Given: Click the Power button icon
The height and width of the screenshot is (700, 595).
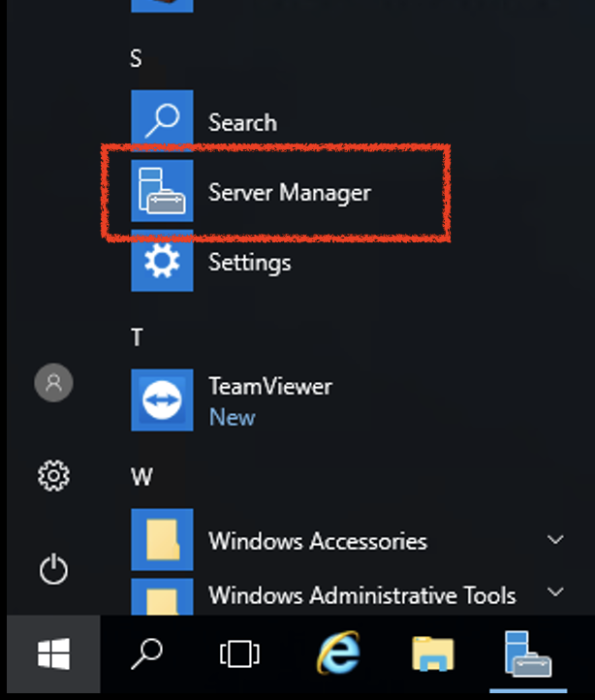Looking at the screenshot, I should [53, 569].
